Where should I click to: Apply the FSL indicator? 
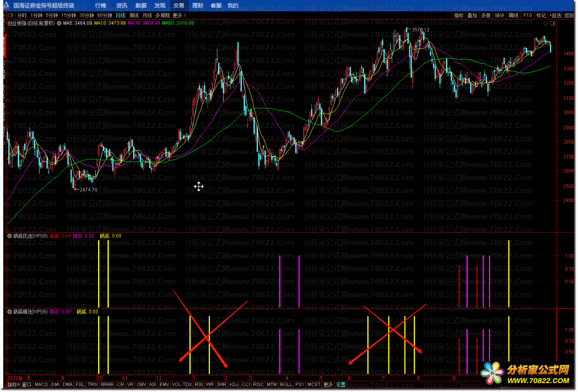[80, 385]
